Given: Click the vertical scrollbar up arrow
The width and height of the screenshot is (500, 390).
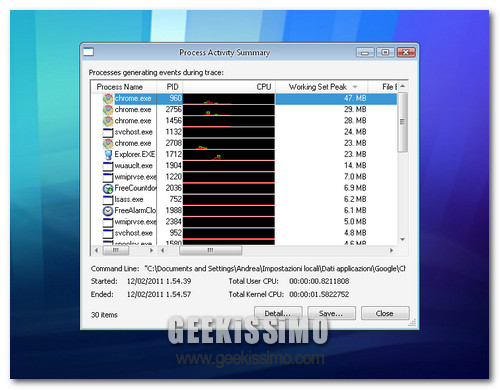Looking at the screenshot, I should point(403,86).
